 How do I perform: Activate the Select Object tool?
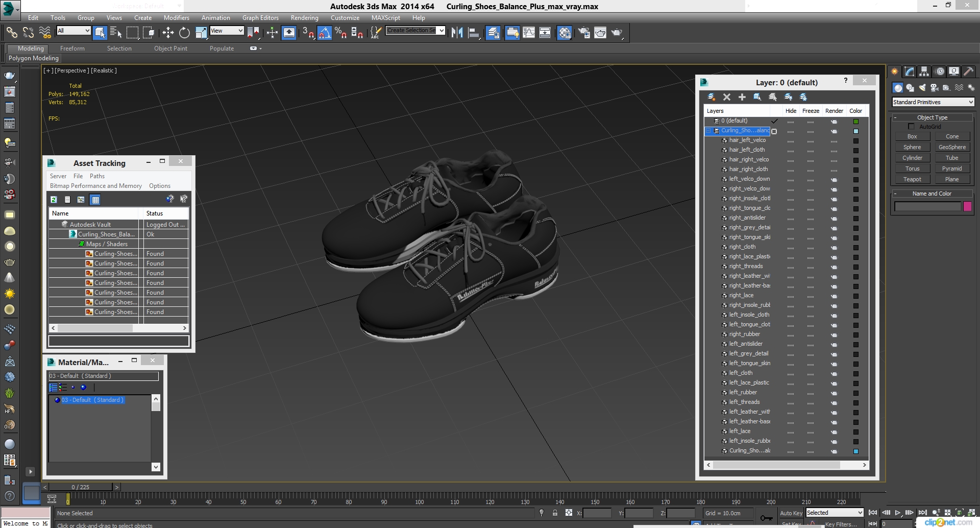coord(100,33)
